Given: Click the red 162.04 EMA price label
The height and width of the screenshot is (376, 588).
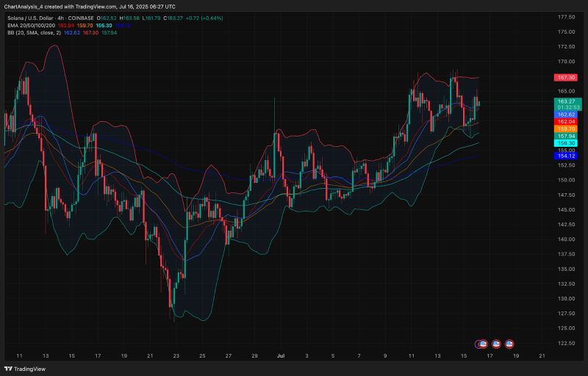Looking at the screenshot, I should point(566,121).
